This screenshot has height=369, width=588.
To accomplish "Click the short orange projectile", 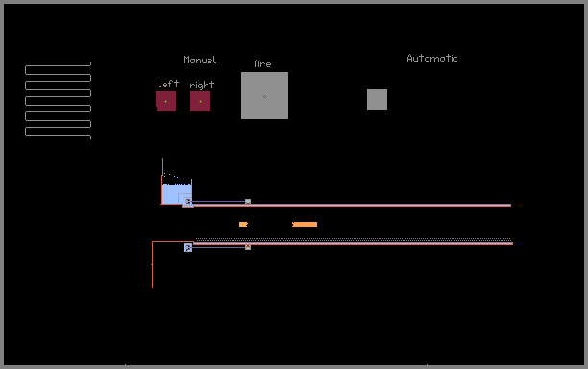I will (243, 224).
